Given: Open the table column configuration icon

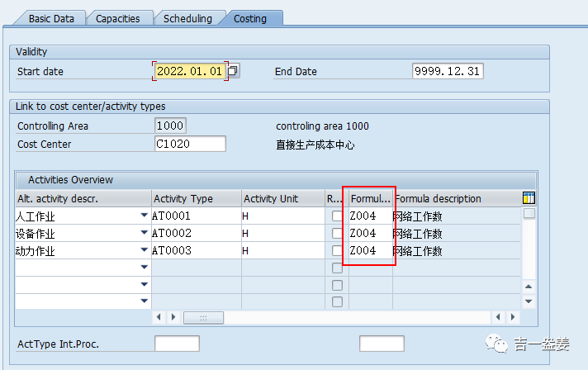Looking at the screenshot, I should click(x=529, y=198).
